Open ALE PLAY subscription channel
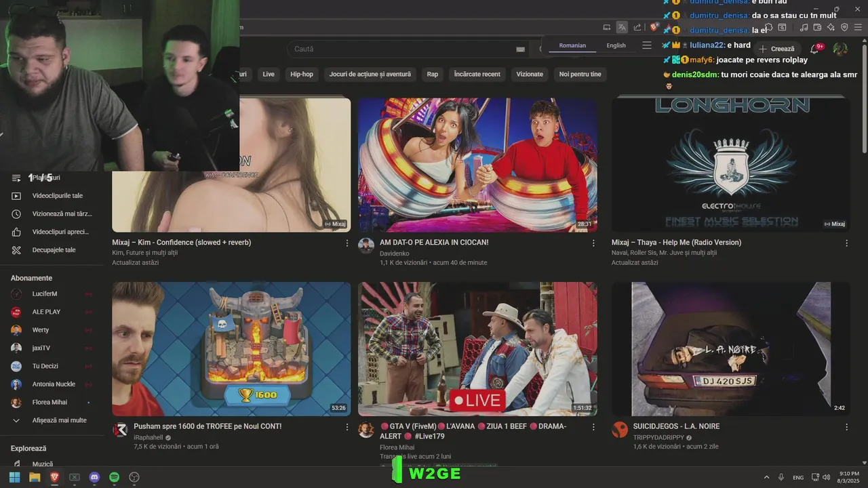This screenshot has width=868, height=488. click(x=52, y=312)
